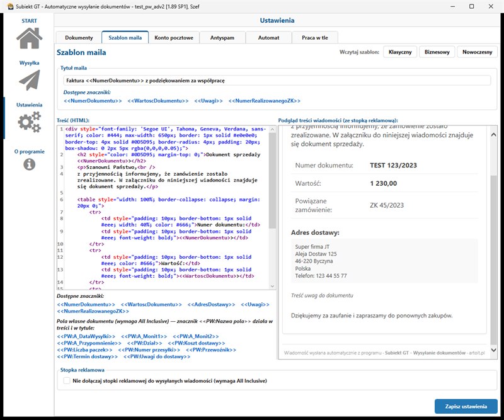Click the 1 230,00 value in preview
This screenshot has width=504, height=420.
tap(383, 183)
